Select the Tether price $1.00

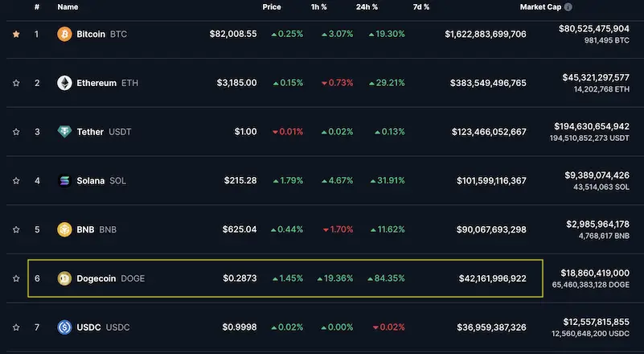[245, 132]
